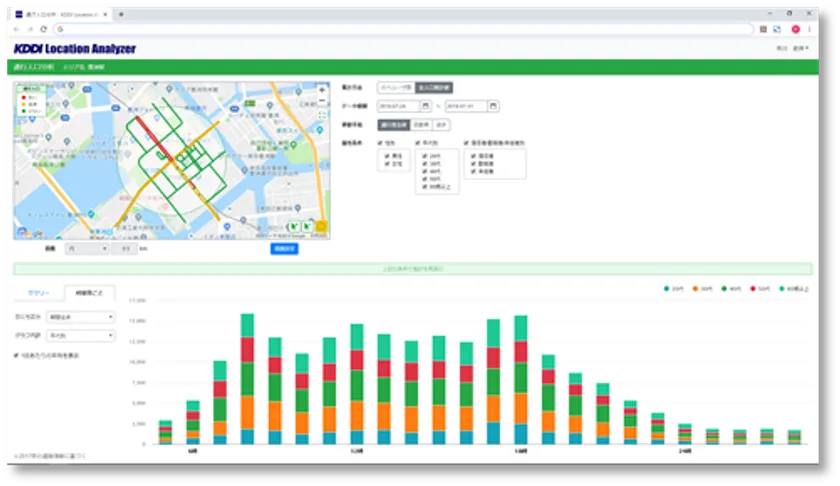Uncheck the 20代 age group checkbox
The height and width of the screenshot is (486, 840).
424,158
